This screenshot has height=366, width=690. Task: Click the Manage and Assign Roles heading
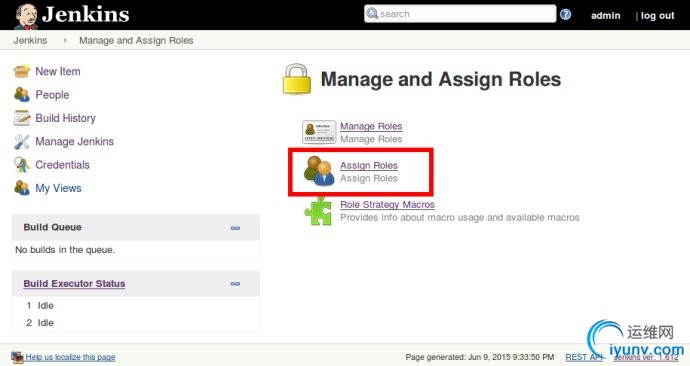click(441, 80)
